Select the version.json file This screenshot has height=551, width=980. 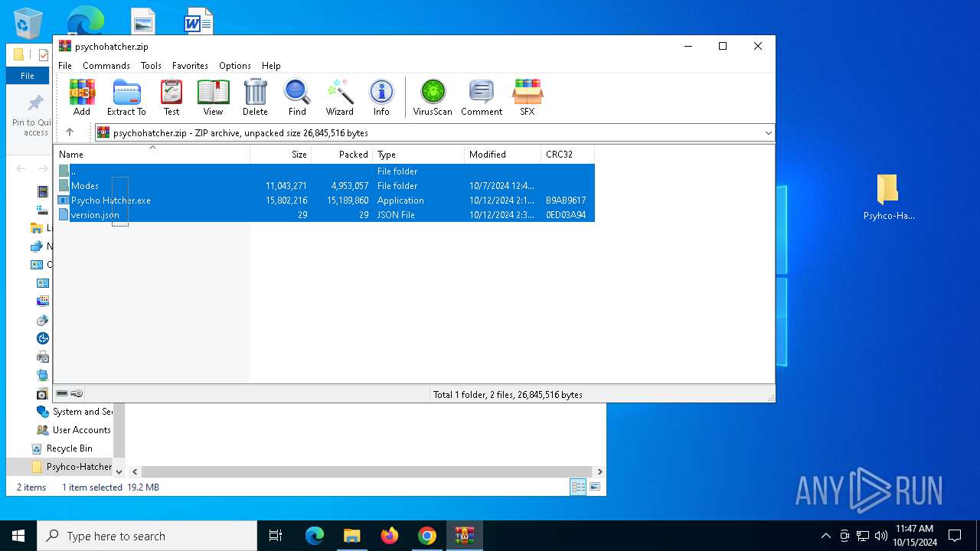(325, 215)
